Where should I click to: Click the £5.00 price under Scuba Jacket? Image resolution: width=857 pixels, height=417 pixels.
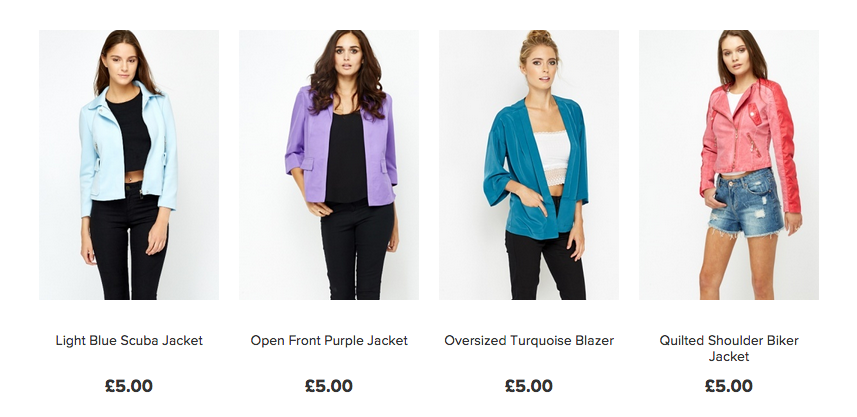[x=129, y=386]
